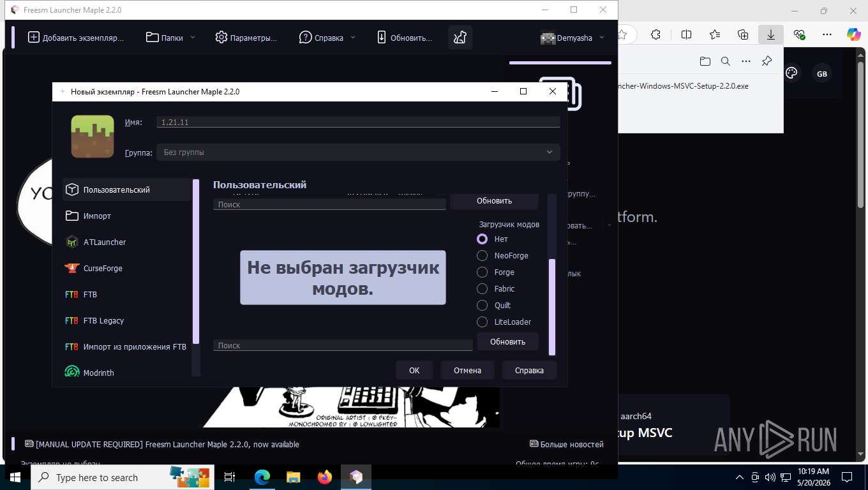Open Firefox from the taskbar
868x490 pixels.
point(325,477)
